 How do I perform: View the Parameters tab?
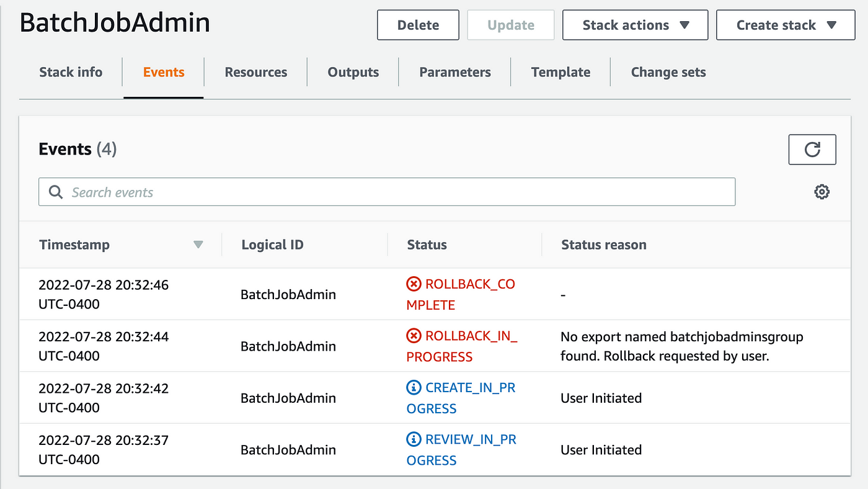coord(455,72)
